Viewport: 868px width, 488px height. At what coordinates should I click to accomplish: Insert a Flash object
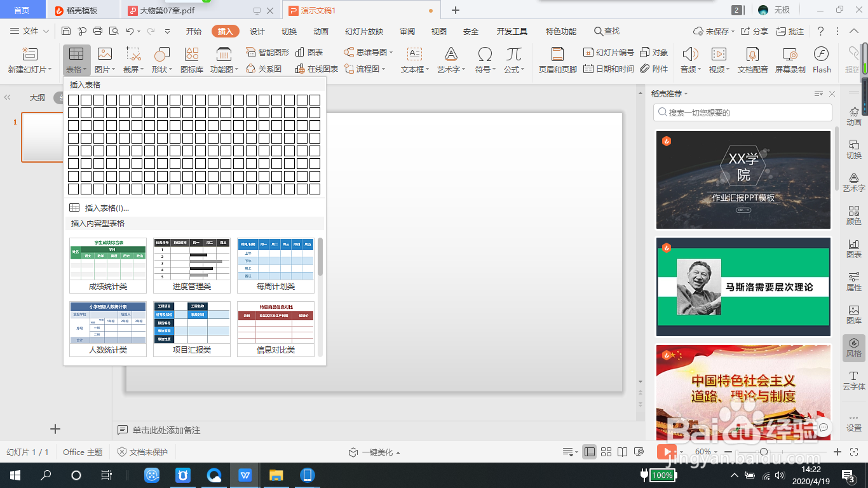(822, 60)
